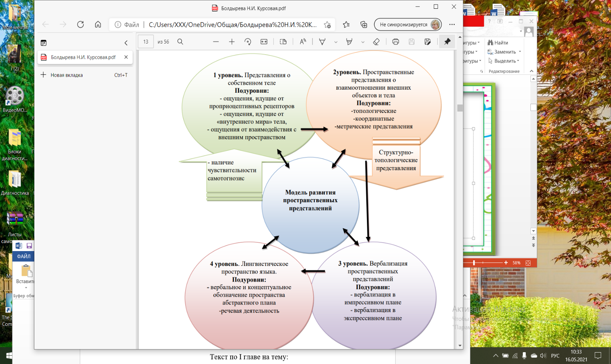The image size is (611, 364).
Task: Click the back navigation arrow
Action: tap(45, 24)
